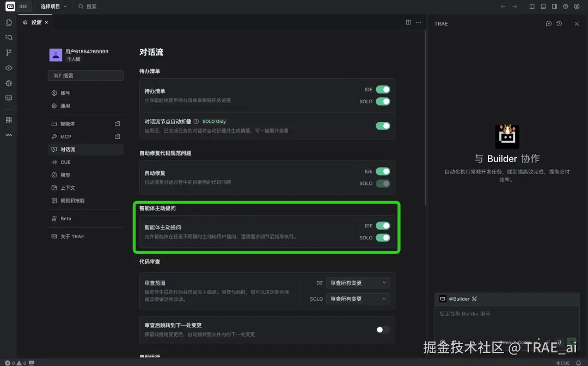Open the user account icon in title bar
588x366 pixels.
tap(577, 7)
